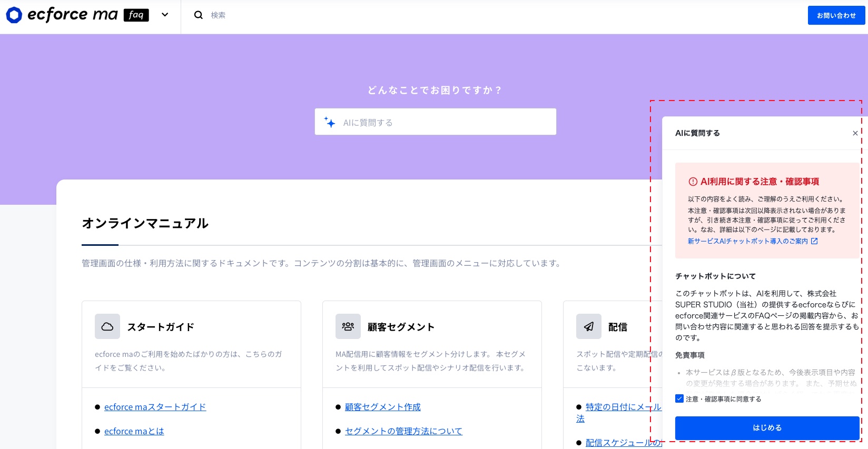Click the paper plane icon for 配信
The height and width of the screenshot is (449, 868).
589,326
